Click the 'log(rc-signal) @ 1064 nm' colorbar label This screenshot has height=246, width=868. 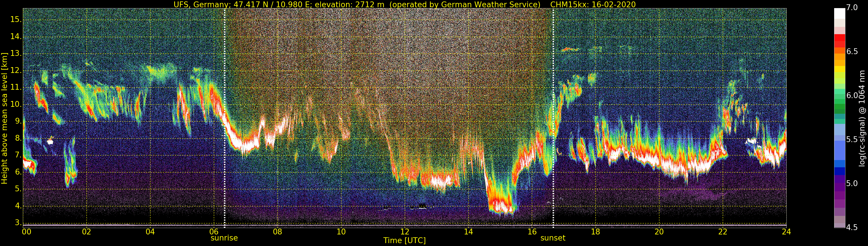tap(863, 118)
